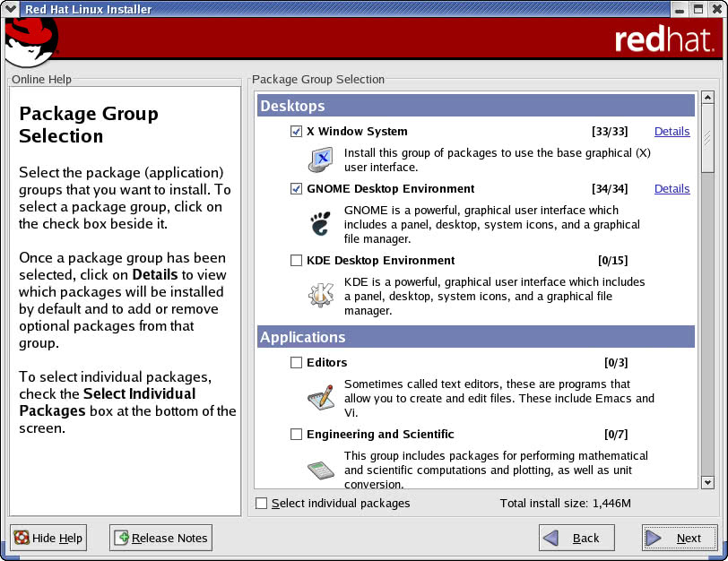The image size is (728, 561).
Task: Click the KDE Desktop Environment label
Action: click(381, 260)
